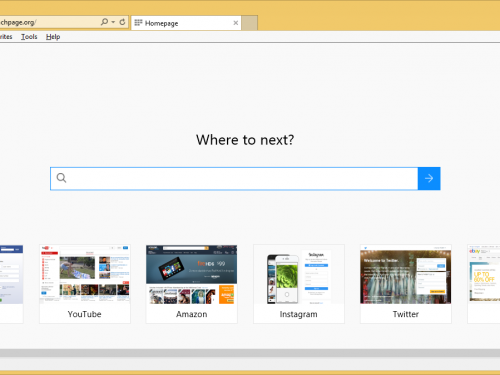This screenshot has width=500, height=375.
Task: Open a new tab with the blank tab button
Action: 249,23
